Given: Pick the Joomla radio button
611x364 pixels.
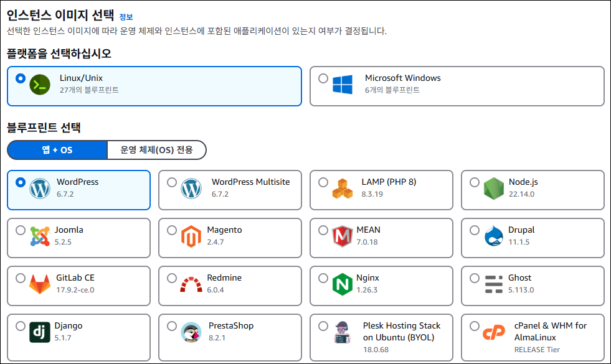Looking at the screenshot, I should 21,230.
